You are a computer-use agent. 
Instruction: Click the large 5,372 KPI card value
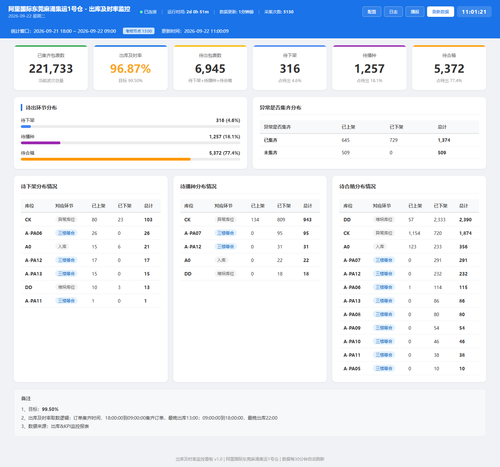point(449,69)
